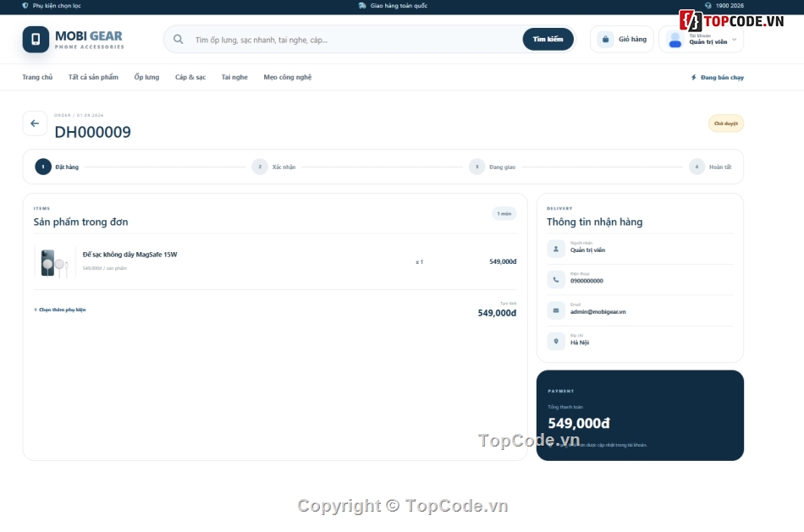Image resolution: width=804 pixels, height=532 pixels.
Task: Click the Mobi Gear phone logo icon
Action: 36,40
